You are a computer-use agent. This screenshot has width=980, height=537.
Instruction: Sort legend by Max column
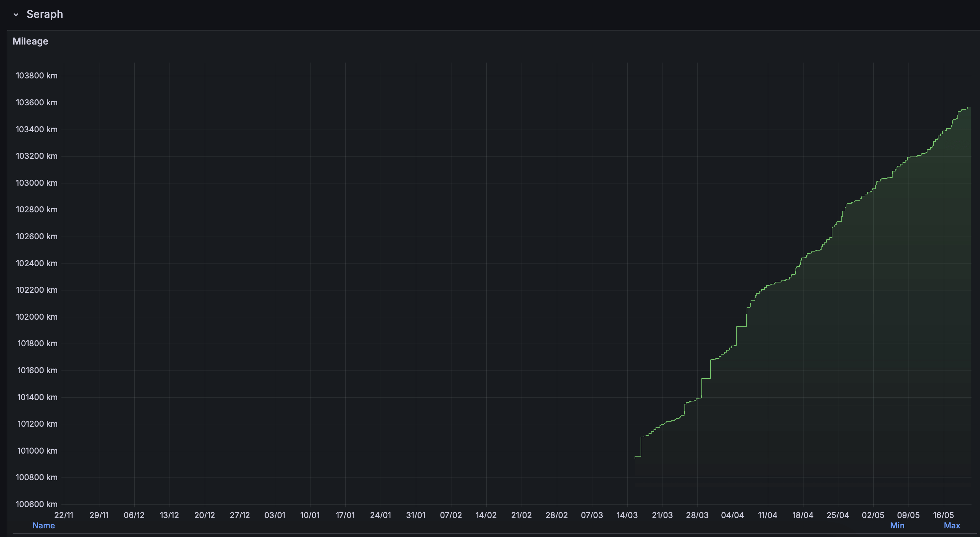click(952, 525)
